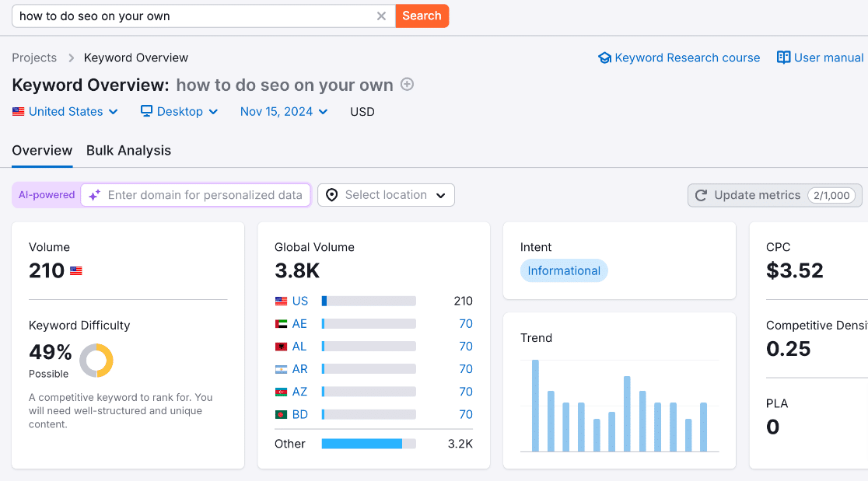Click the graduation cap Keyword Research course icon
868x481 pixels.
(605, 58)
